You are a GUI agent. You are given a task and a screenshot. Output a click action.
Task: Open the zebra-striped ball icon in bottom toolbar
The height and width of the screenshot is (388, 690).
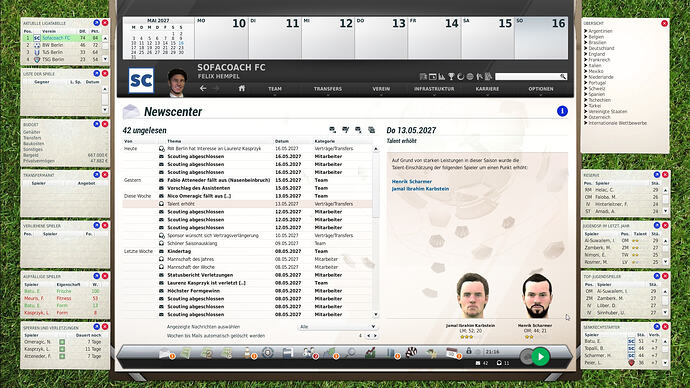coord(411,353)
